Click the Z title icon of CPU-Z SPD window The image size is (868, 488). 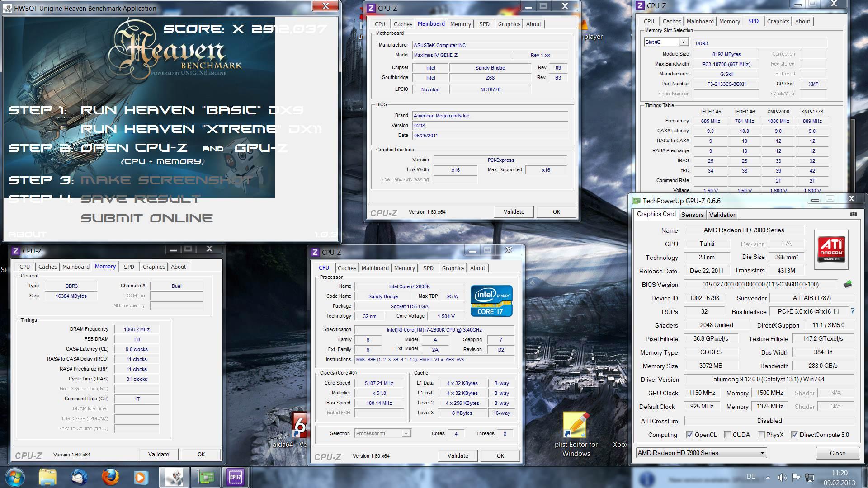pos(640,5)
